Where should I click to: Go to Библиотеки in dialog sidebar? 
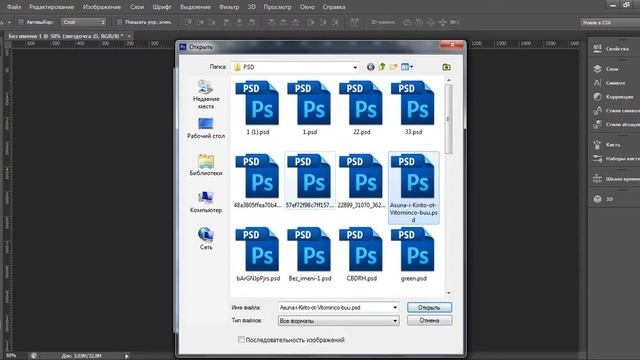click(x=206, y=165)
